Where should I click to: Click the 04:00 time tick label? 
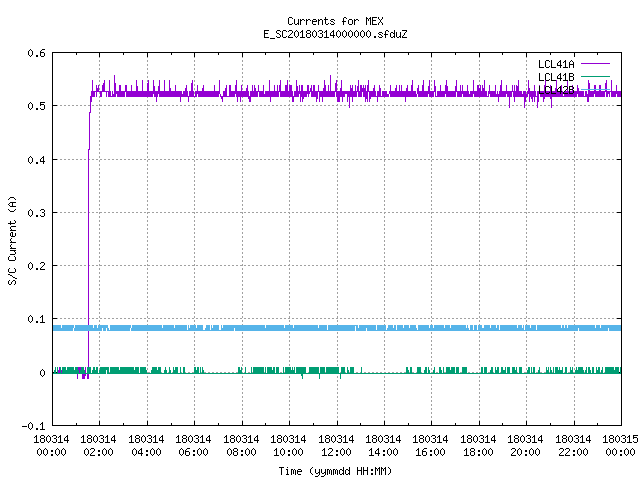point(146,452)
